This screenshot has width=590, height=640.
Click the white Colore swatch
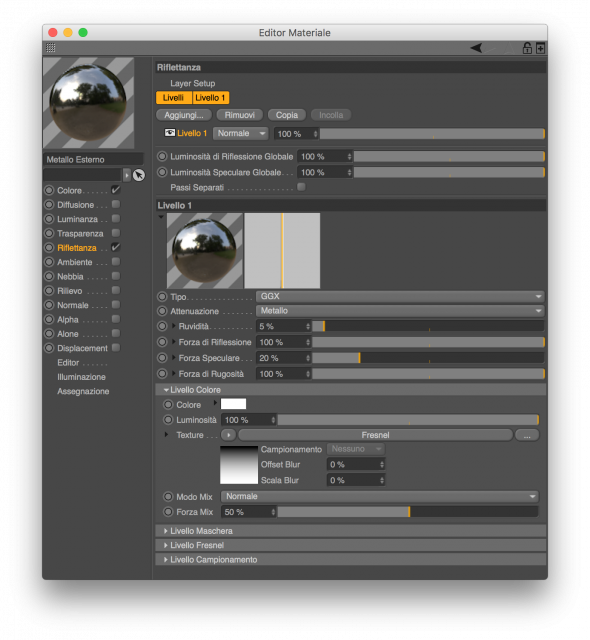(x=233, y=404)
